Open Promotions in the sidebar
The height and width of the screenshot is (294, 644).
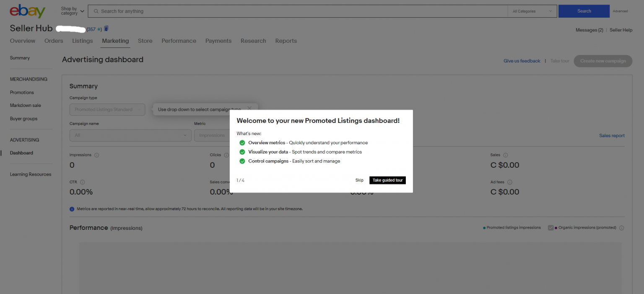click(22, 93)
